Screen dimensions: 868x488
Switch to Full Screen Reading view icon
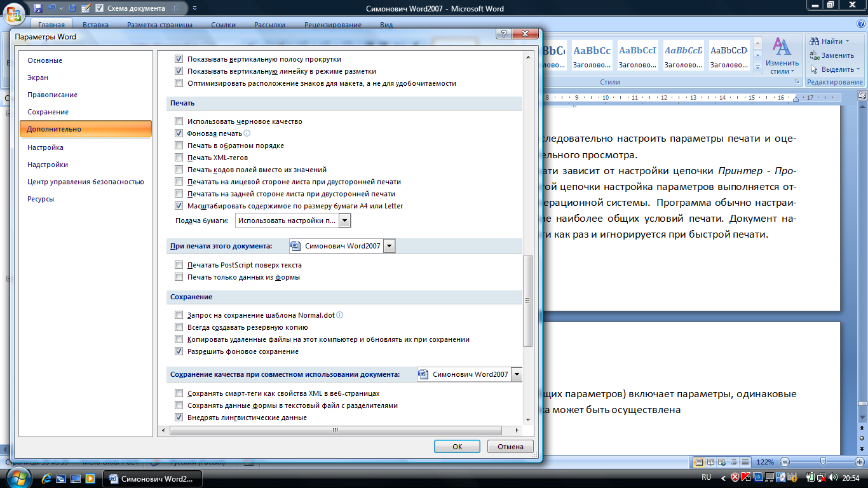(x=712, y=462)
